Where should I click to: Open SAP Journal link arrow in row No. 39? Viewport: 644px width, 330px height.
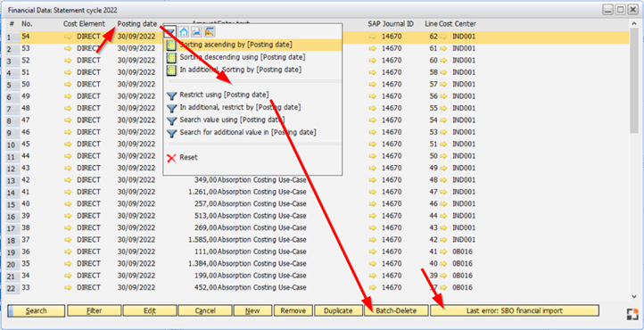coord(373,216)
